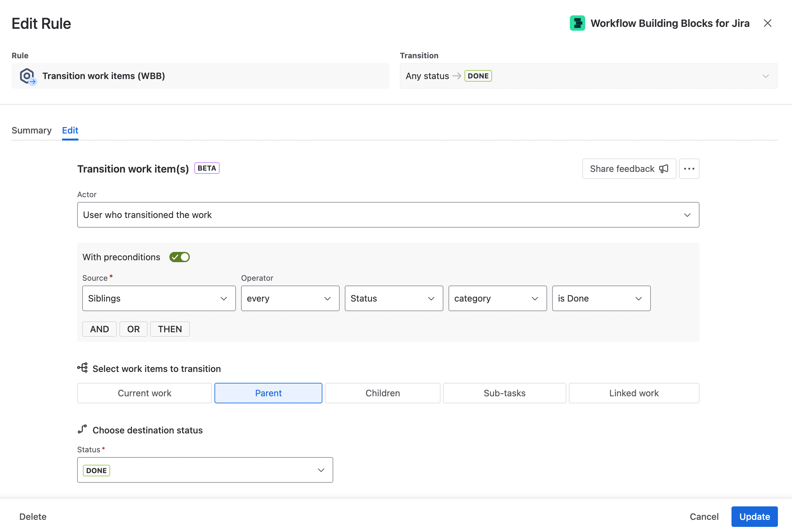This screenshot has width=792, height=532.
Task: Click the Delete link
Action: (x=33, y=516)
